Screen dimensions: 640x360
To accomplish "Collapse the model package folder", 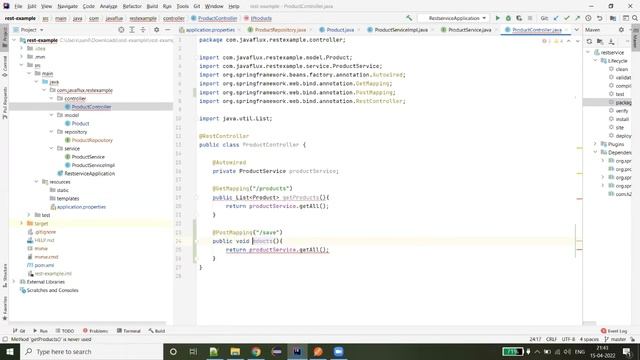I will [51, 115].
